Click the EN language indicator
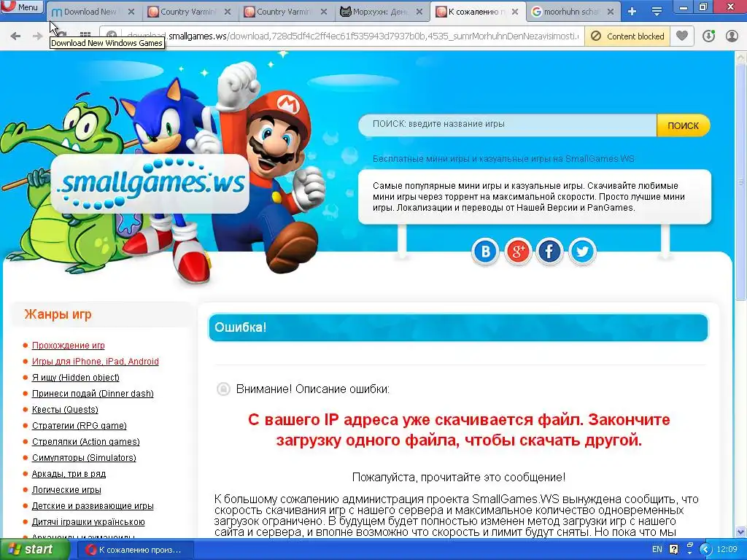 [x=657, y=550]
